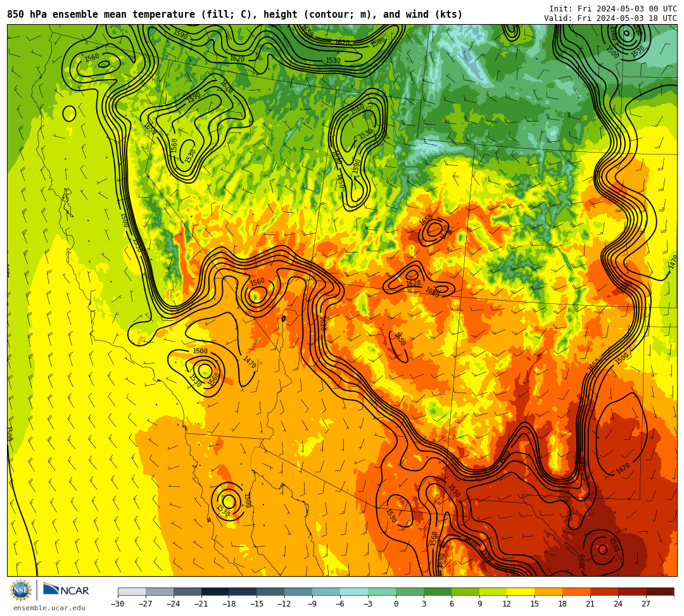The height and width of the screenshot is (616, 684).
Task: Pick the orange 18 to 21 colorbar swatch
Action: (x=577, y=591)
